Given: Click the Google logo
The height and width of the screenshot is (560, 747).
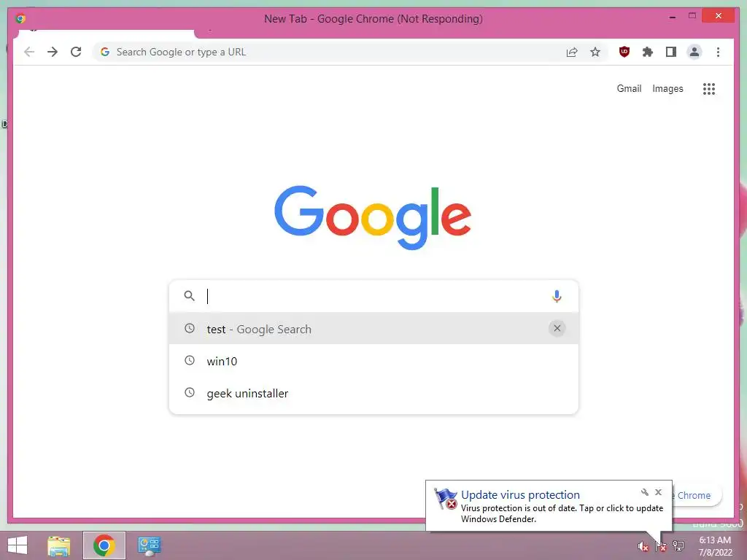Looking at the screenshot, I should pyautogui.click(x=373, y=217).
